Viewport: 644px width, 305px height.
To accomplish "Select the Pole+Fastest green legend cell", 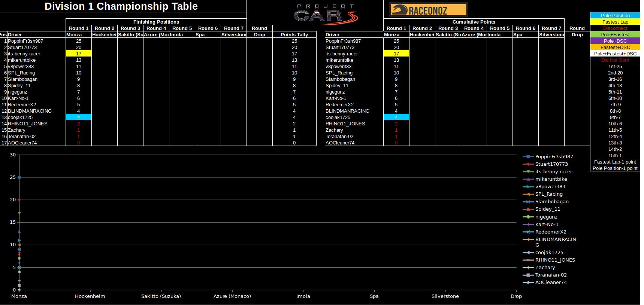I will 615,34.
